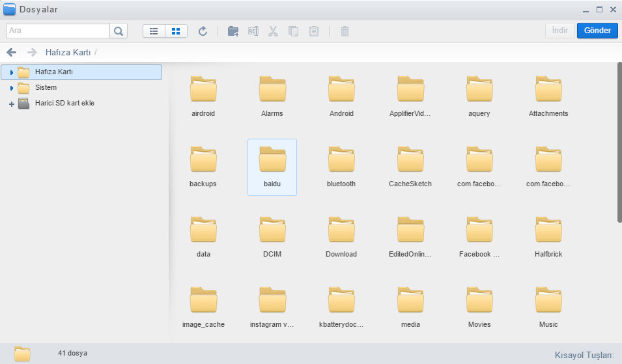Viewport: 622px width, 364px height.
Task: Create a new folder via toolbar icon
Action: pyautogui.click(x=233, y=31)
